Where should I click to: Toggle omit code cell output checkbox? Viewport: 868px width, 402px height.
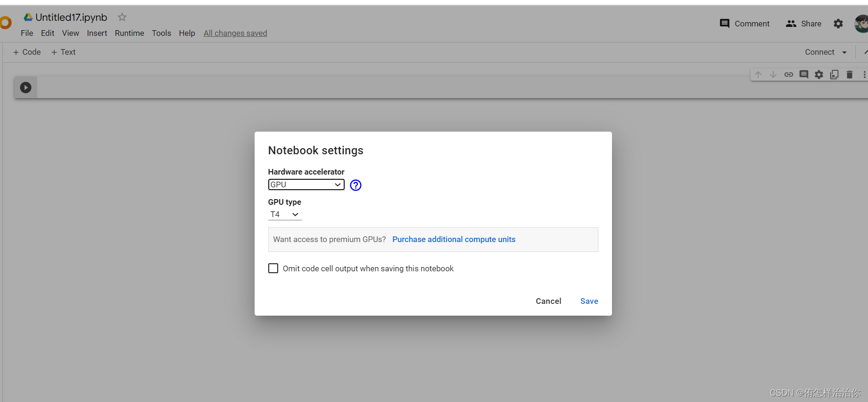pos(273,268)
